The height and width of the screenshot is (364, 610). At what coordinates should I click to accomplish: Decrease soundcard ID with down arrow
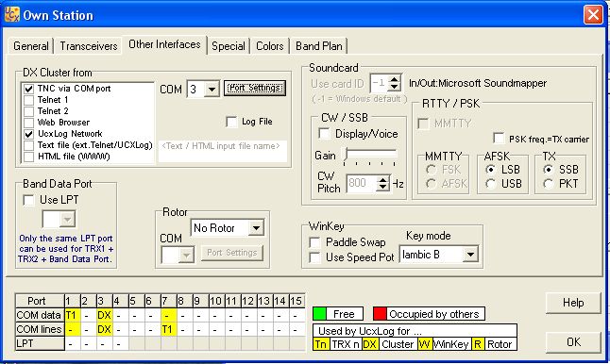pos(394,87)
